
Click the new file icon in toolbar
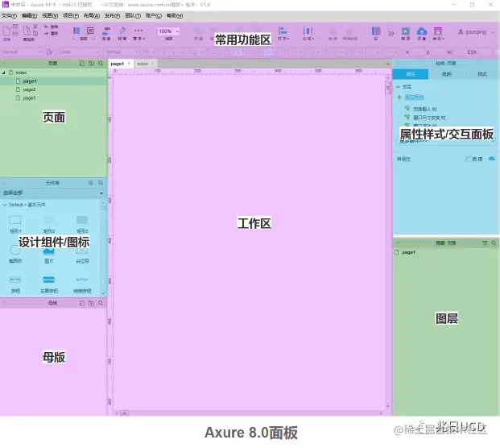(6, 31)
